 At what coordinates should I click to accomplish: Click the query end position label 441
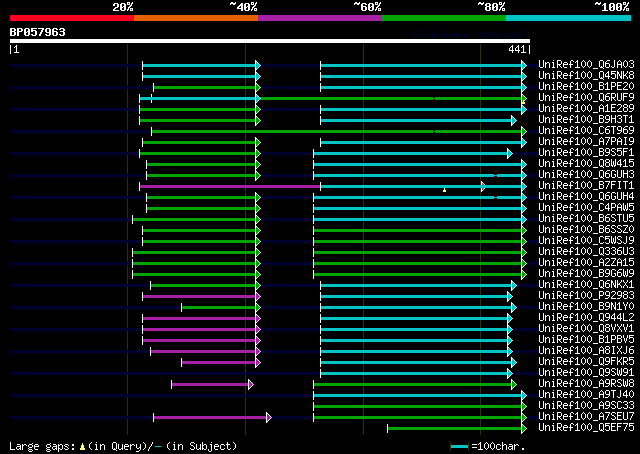pyautogui.click(x=517, y=49)
